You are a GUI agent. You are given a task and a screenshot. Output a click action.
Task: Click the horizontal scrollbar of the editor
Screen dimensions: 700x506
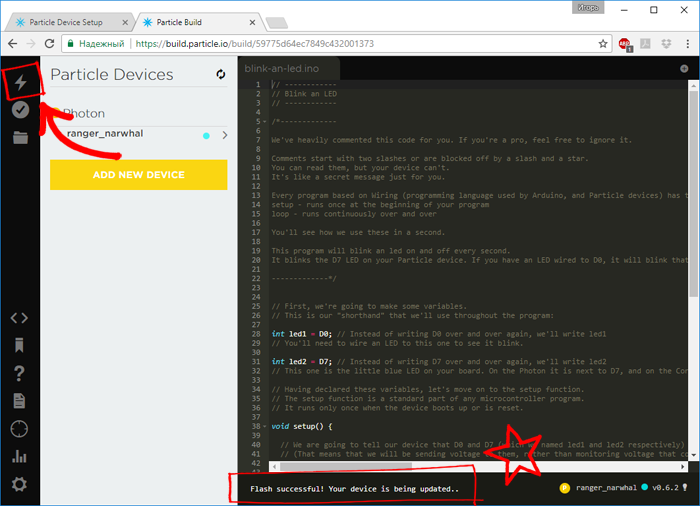click(346, 466)
